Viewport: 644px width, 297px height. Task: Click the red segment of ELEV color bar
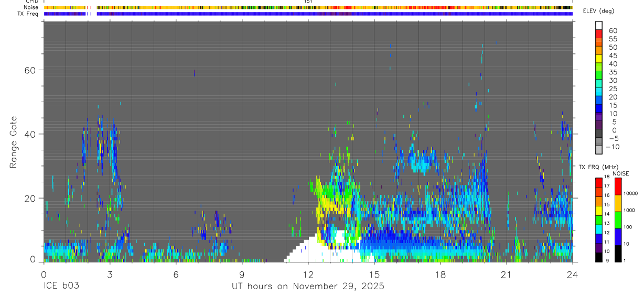(x=599, y=34)
